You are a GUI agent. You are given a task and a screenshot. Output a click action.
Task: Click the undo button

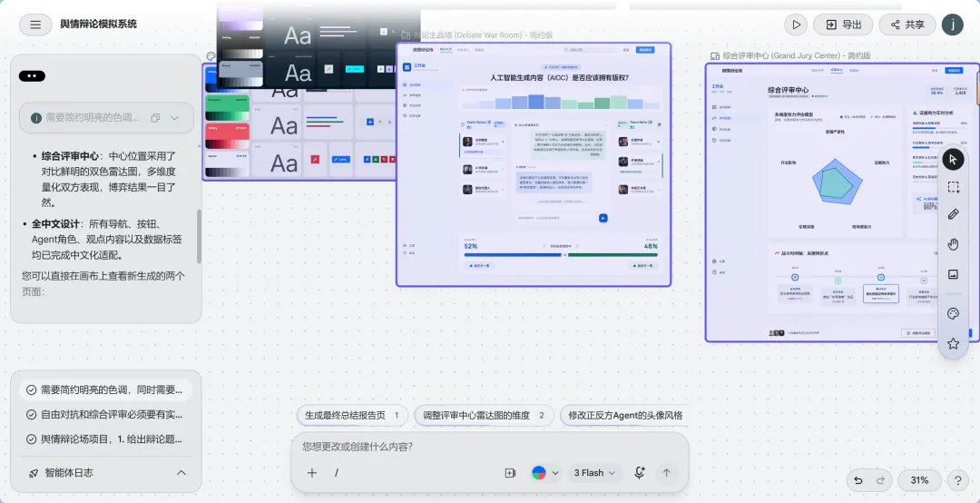point(858,480)
